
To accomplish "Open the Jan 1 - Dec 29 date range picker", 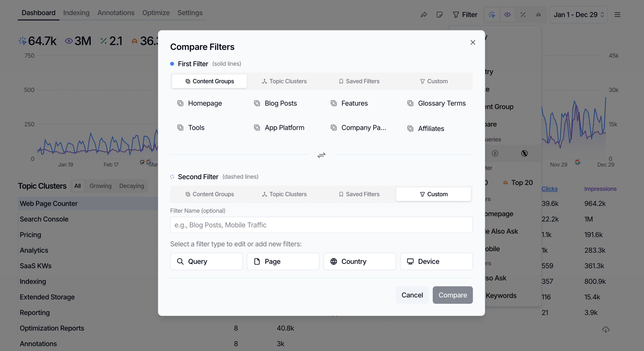I will (578, 14).
